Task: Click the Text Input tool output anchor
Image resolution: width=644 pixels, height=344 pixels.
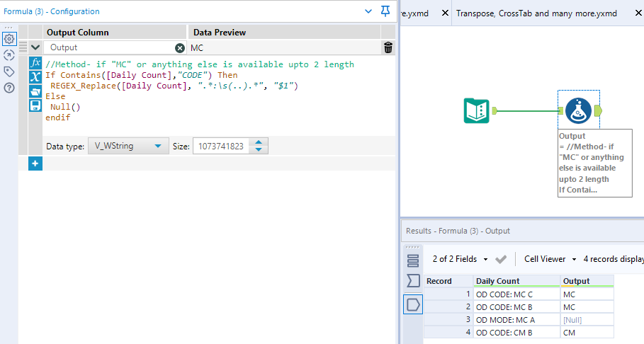Action: pyautogui.click(x=495, y=110)
